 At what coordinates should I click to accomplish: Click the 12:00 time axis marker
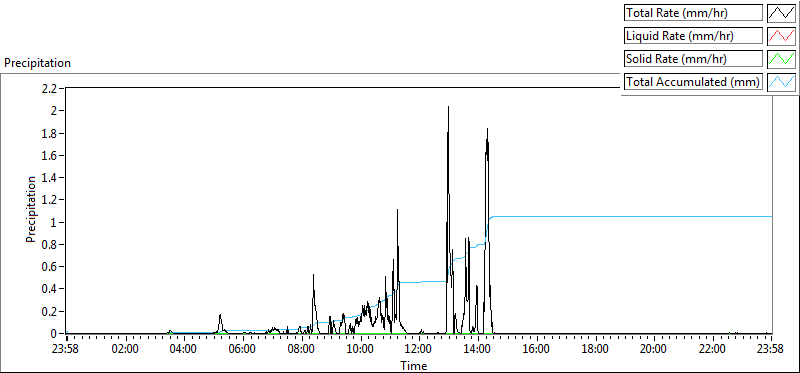point(419,350)
